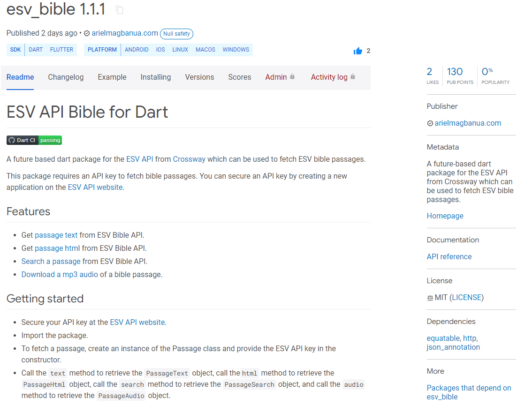Select the ANDROID platform tag

click(137, 50)
